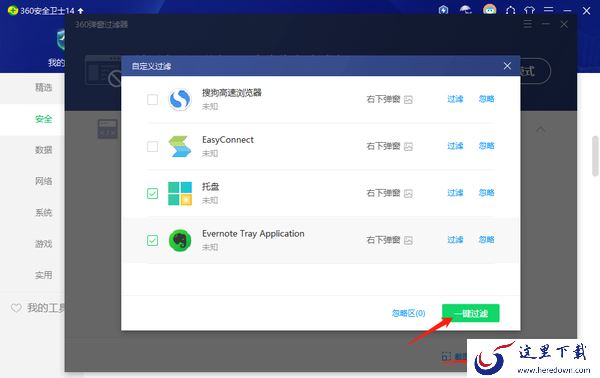Click the Evernote elephant icon
The width and height of the screenshot is (600, 378).
click(180, 240)
